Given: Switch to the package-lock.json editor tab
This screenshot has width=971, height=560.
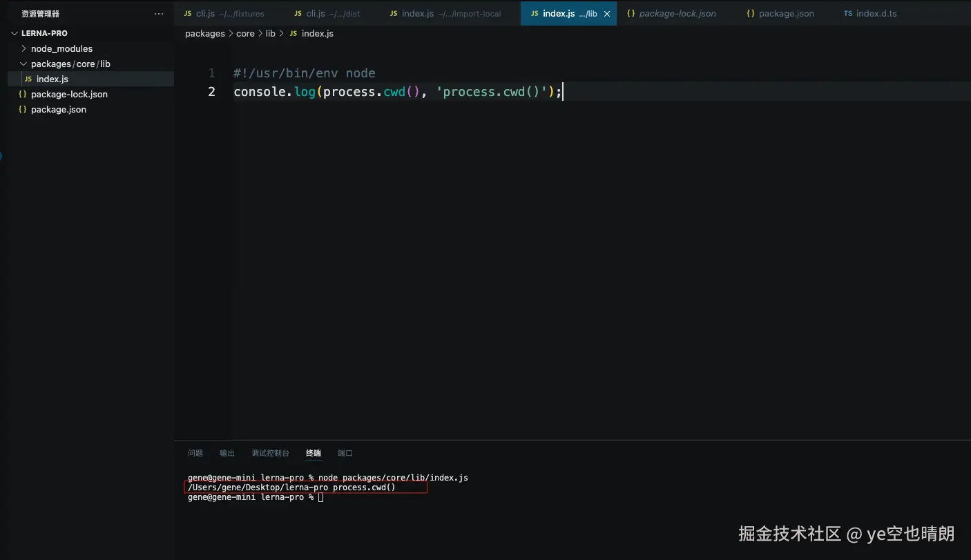Looking at the screenshot, I should (671, 13).
